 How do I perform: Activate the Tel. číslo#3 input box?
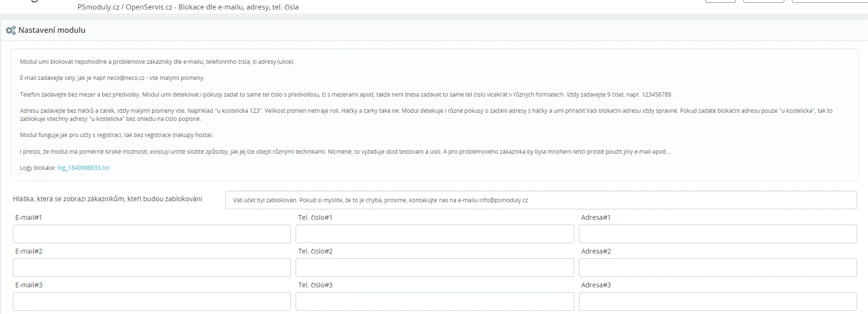(434, 302)
